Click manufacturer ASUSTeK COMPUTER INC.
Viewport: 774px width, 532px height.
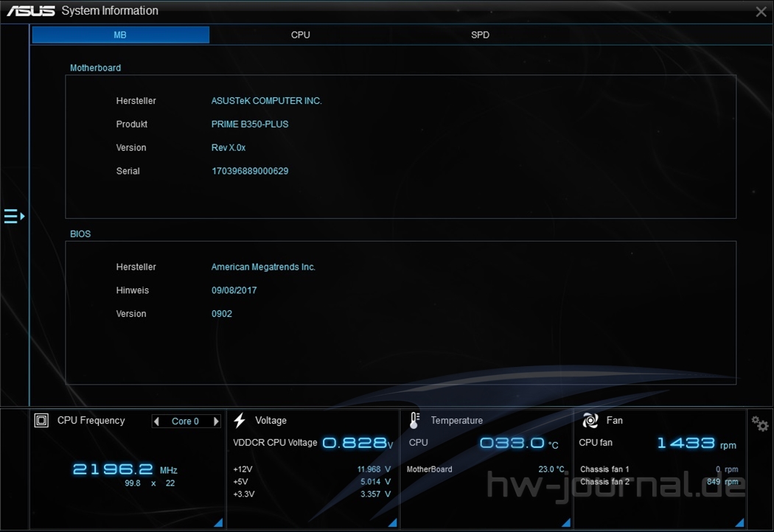point(267,101)
